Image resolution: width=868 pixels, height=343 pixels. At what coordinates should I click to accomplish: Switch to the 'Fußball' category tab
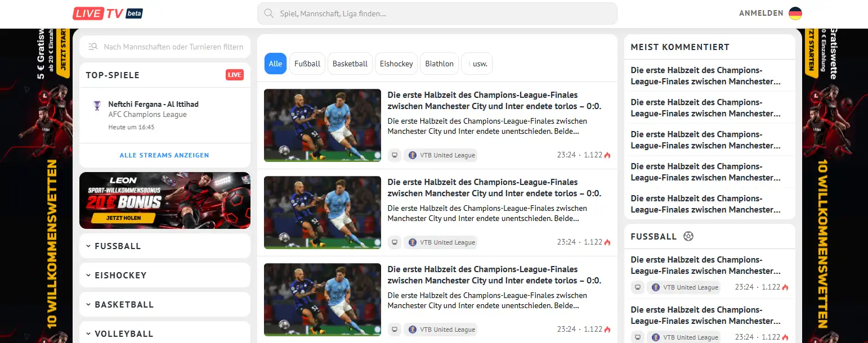[x=307, y=64]
